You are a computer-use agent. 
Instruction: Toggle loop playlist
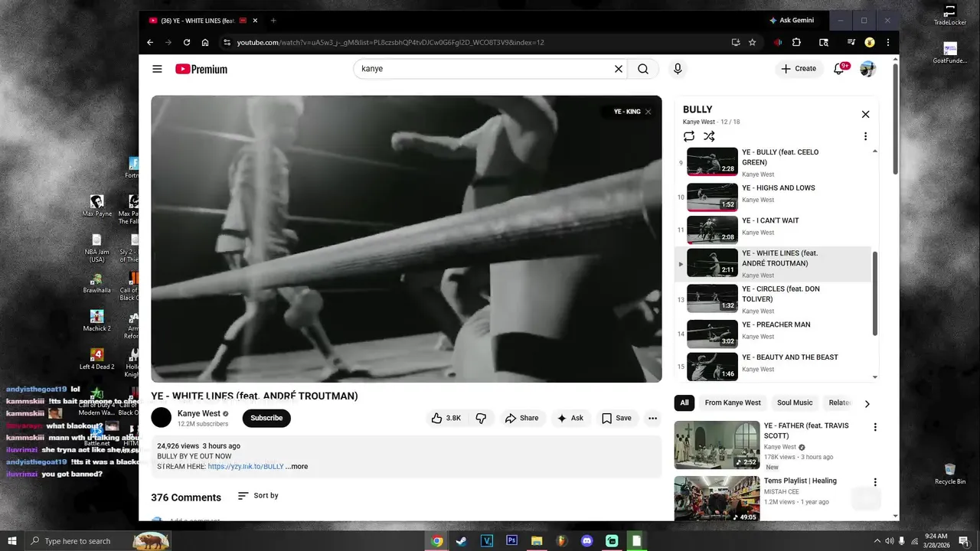[689, 136]
